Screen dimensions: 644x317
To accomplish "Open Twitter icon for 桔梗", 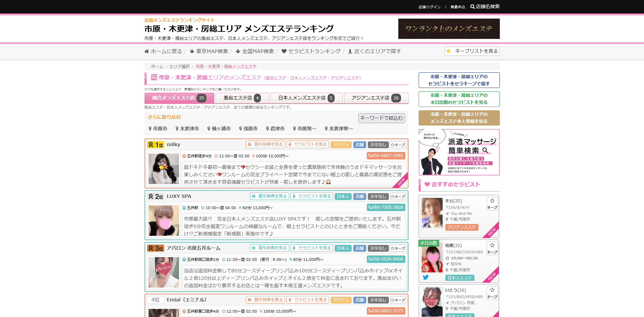I will pyautogui.click(x=426, y=277).
